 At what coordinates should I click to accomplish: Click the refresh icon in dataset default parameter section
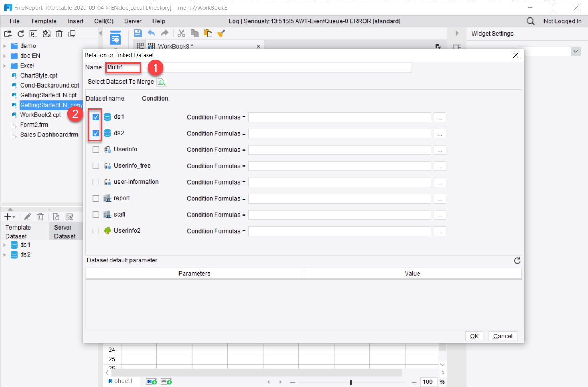tap(517, 260)
